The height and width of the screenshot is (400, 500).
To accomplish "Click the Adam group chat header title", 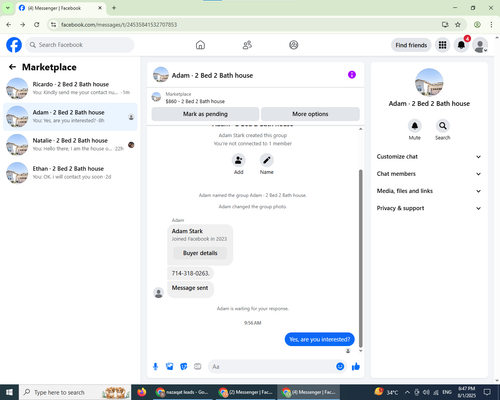I will tap(212, 75).
